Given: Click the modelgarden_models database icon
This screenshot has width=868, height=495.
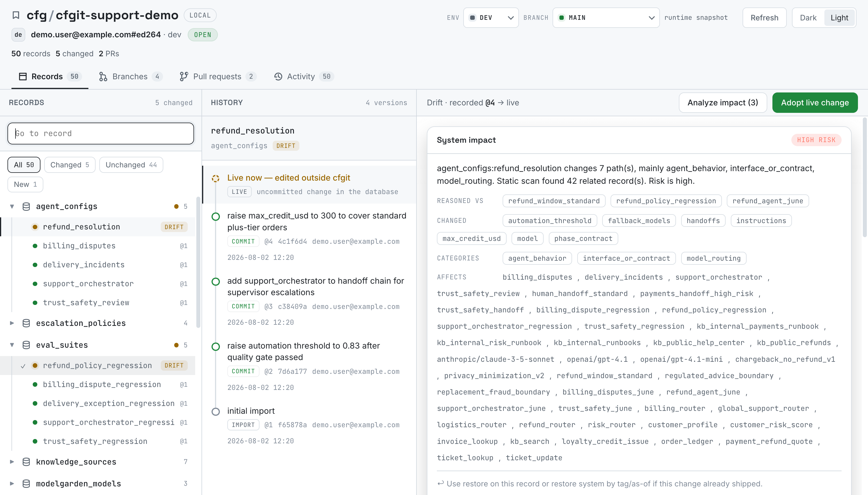Looking at the screenshot, I should [x=26, y=484].
